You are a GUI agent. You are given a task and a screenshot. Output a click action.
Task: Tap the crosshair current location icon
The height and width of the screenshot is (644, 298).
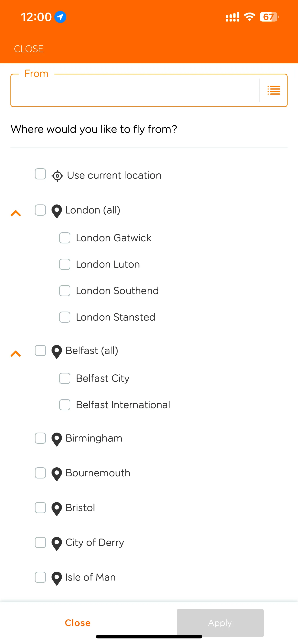(x=57, y=176)
